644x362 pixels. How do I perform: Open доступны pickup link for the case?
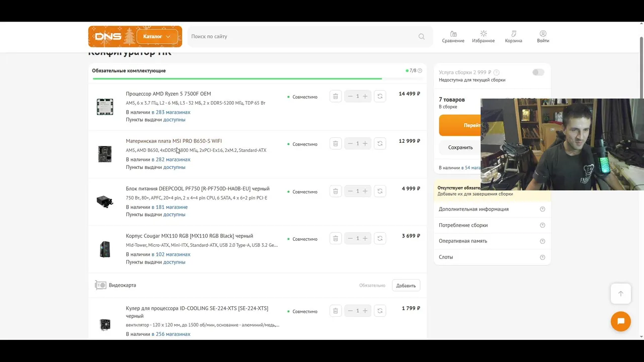pos(174,262)
